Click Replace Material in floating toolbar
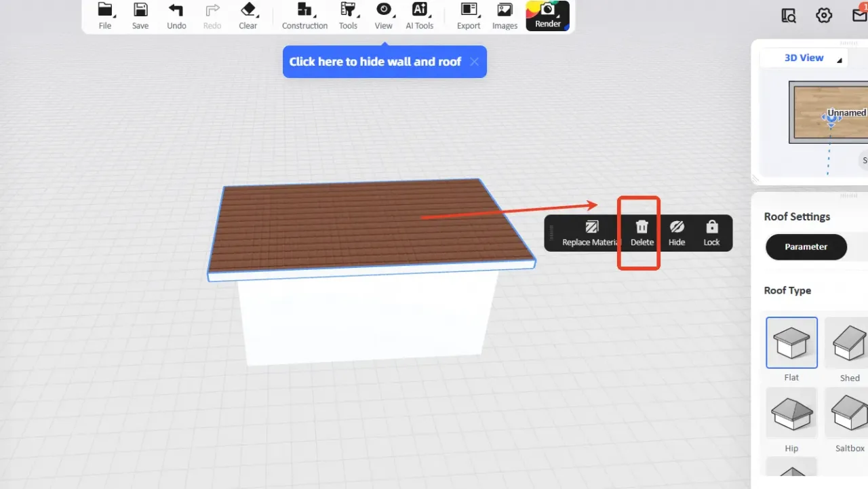 pos(591,233)
